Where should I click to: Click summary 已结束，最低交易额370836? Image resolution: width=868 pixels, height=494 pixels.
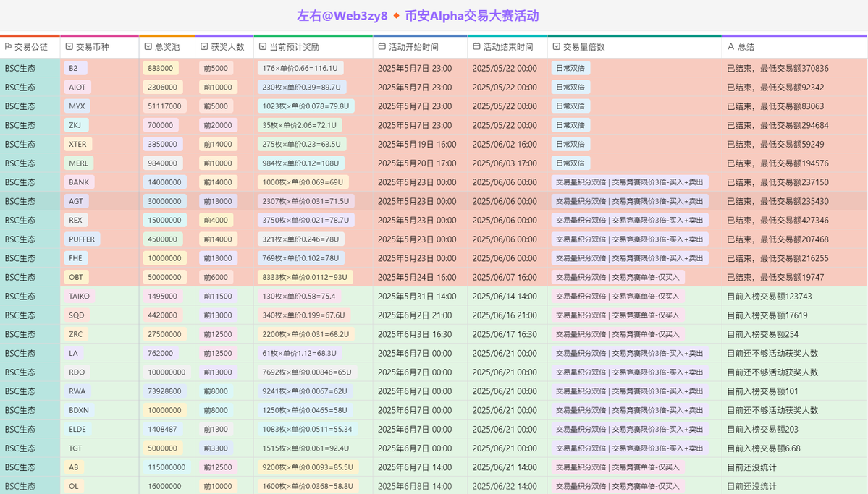pos(778,69)
